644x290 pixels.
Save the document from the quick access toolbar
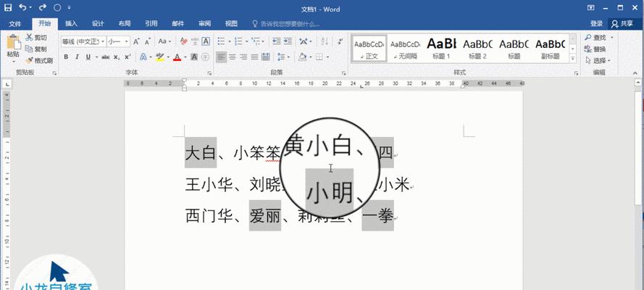coord(8,7)
